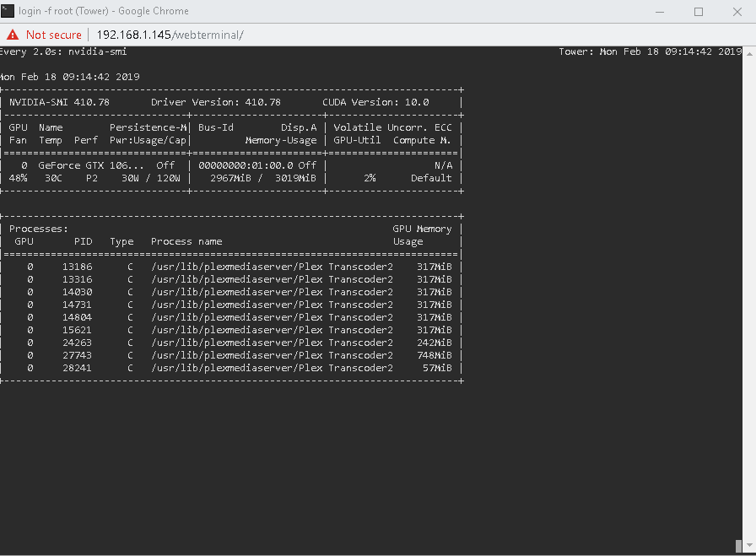Click the terminal favicon in title bar
The height and width of the screenshot is (556, 756).
click(8, 11)
